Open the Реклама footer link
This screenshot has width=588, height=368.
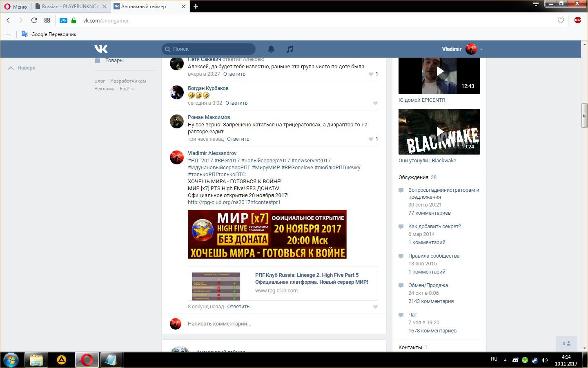click(x=104, y=89)
